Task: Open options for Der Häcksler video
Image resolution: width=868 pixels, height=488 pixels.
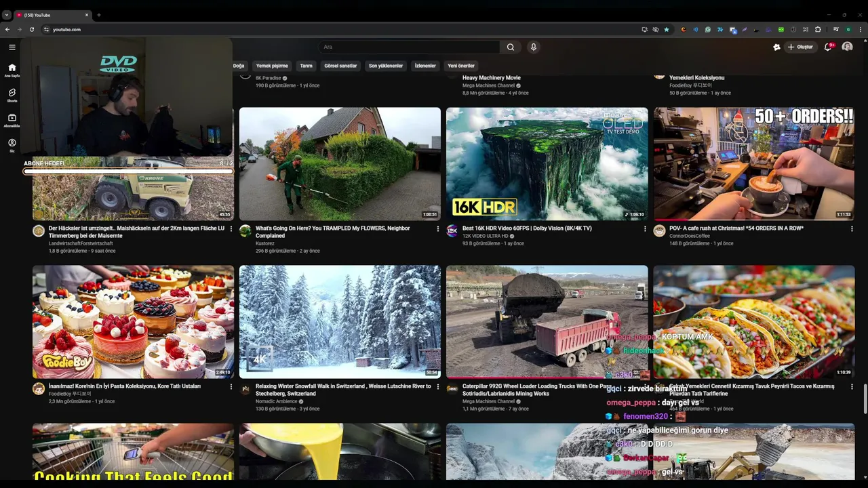Action: tap(231, 229)
